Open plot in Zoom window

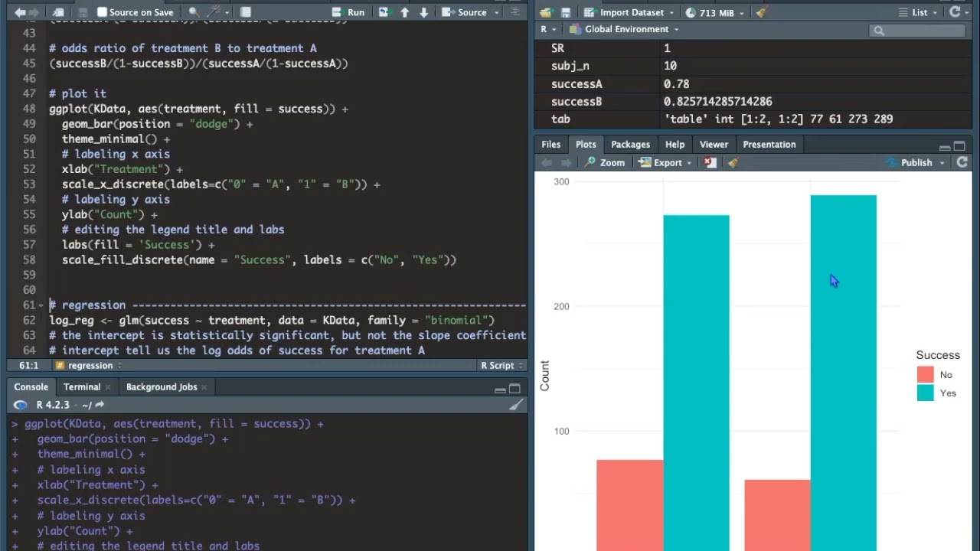click(x=604, y=162)
